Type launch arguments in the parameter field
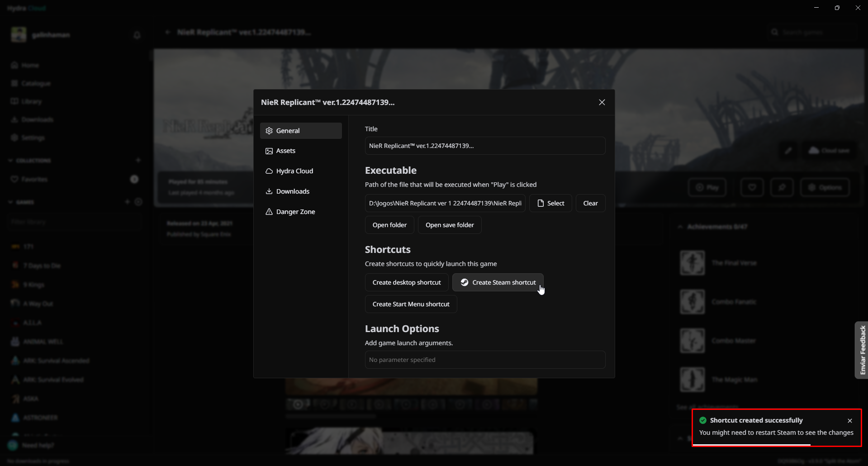The width and height of the screenshot is (868, 466). tap(484, 359)
